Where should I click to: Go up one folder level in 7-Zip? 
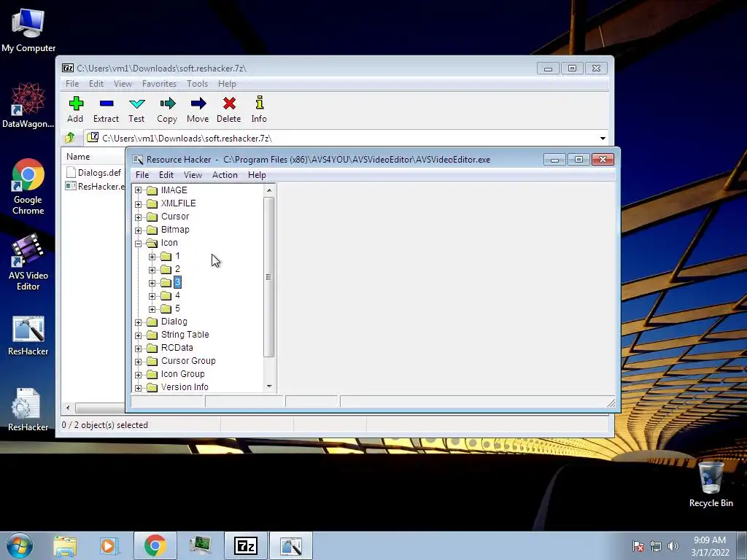[70, 138]
